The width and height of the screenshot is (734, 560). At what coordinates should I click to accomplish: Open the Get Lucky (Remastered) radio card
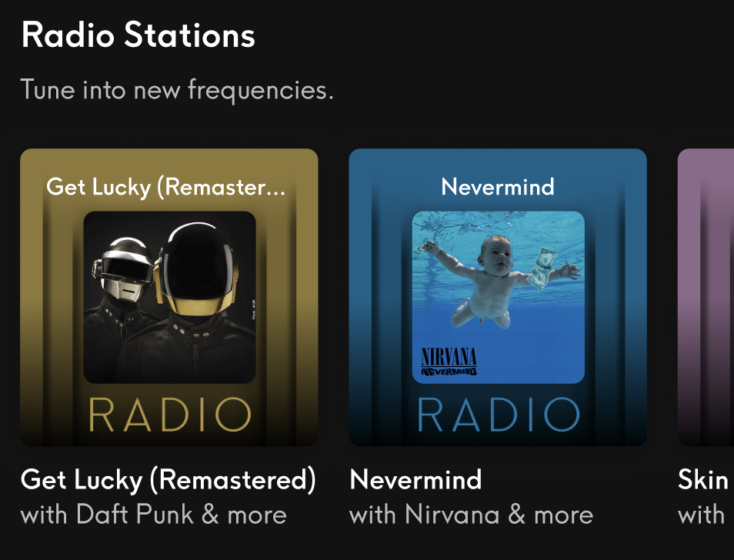coord(169,298)
